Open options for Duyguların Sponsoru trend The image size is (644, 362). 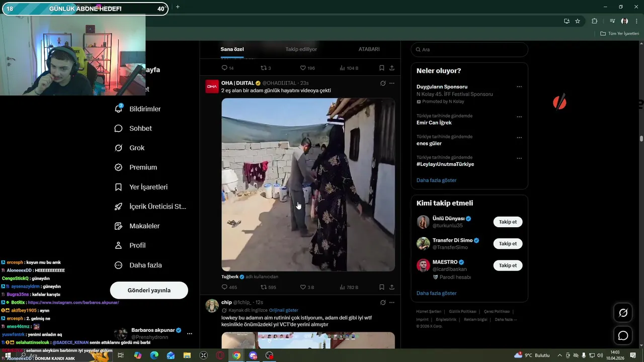(x=519, y=86)
